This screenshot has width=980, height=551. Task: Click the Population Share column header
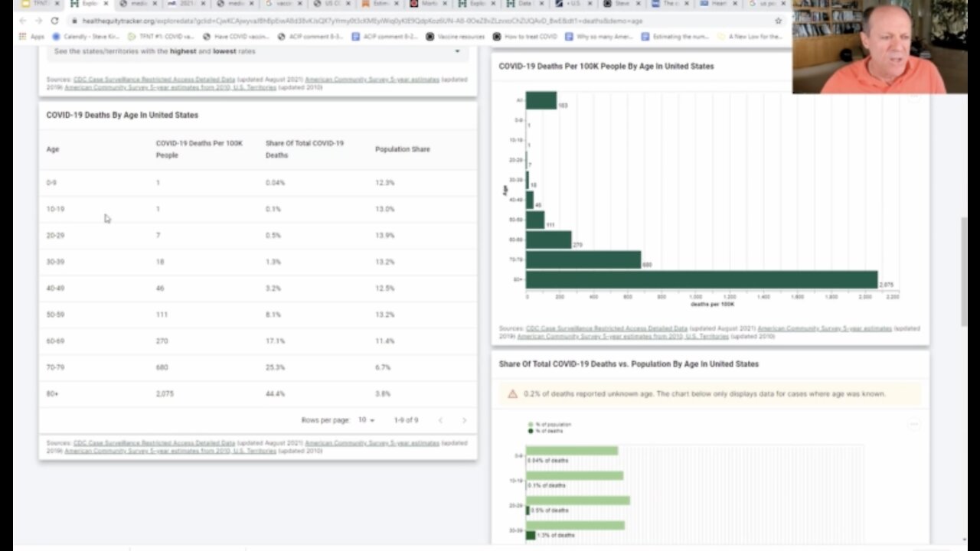(x=402, y=149)
